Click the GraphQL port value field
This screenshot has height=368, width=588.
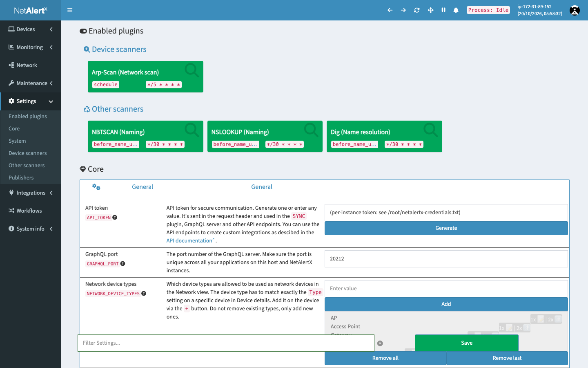coord(446,259)
